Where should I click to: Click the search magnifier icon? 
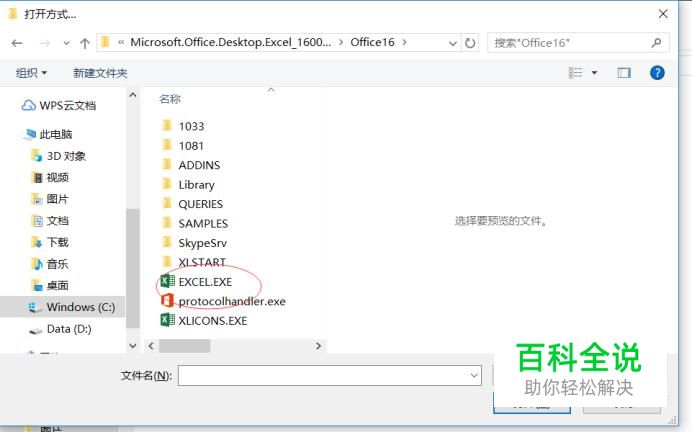(656, 43)
